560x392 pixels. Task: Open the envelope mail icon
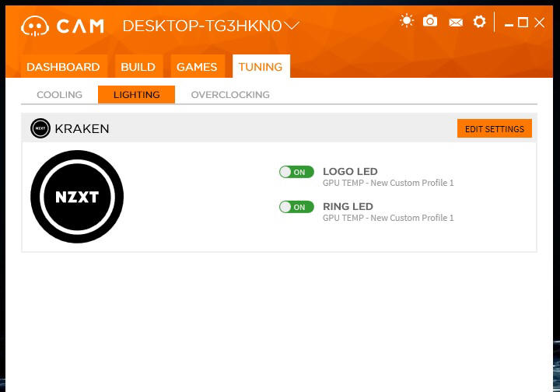[456, 23]
